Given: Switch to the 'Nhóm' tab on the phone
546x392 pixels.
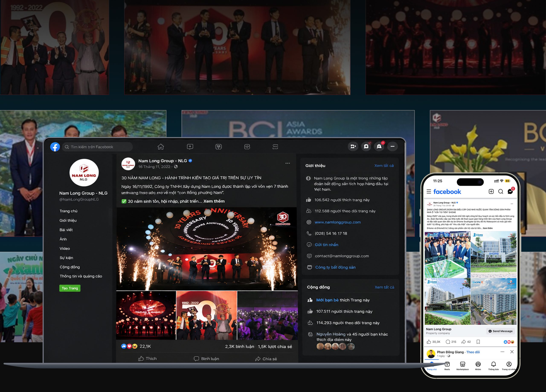Looking at the screenshot, I should (478, 366).
